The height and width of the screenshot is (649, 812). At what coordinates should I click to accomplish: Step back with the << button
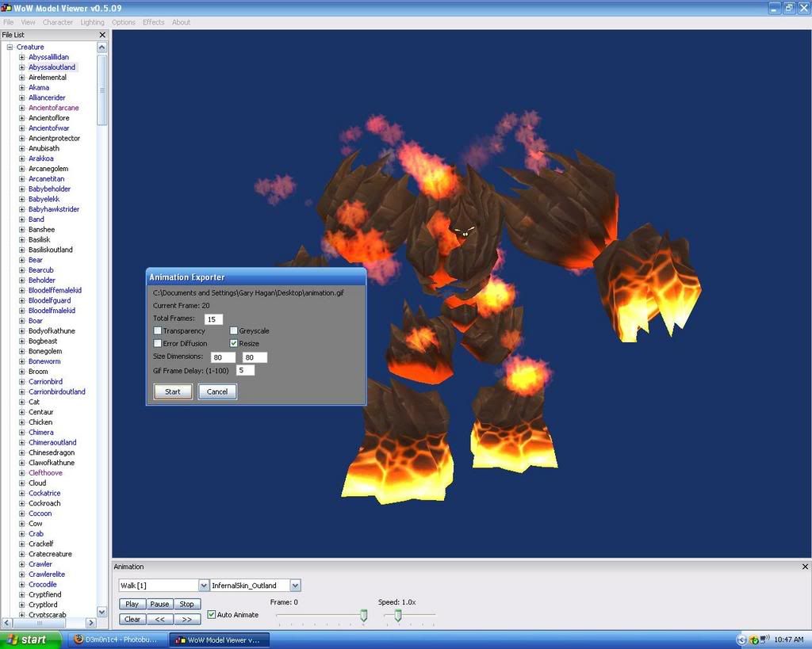pyautogui.click(x=159, y=619)
